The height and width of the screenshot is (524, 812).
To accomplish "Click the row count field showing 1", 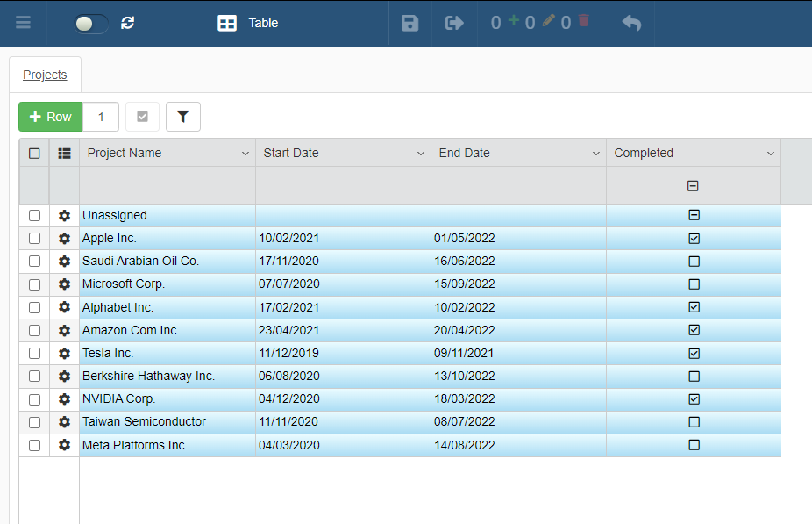I will pos(101,117).
